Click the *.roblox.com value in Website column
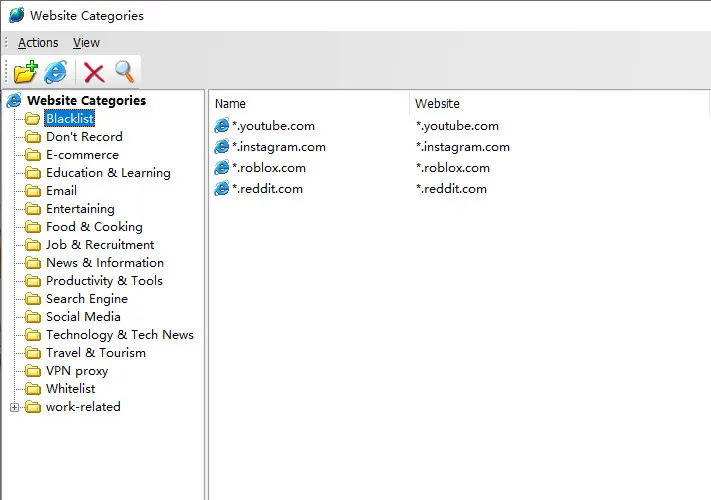This screenshot has width=711, height=500. (x=453, y=168)
